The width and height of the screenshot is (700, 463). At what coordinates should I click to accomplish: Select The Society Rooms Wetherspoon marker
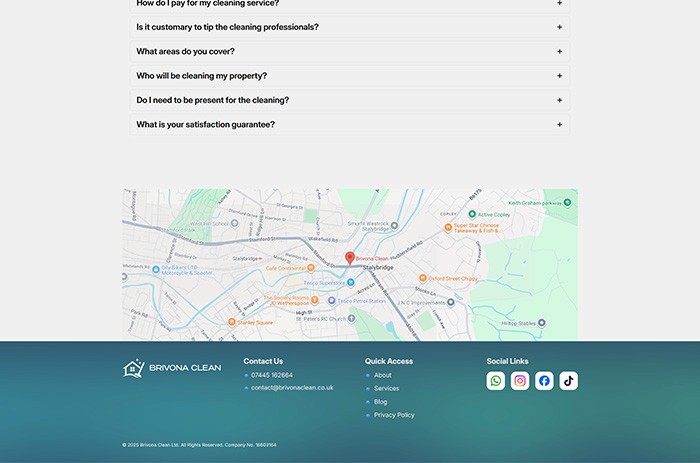point(315,300)
